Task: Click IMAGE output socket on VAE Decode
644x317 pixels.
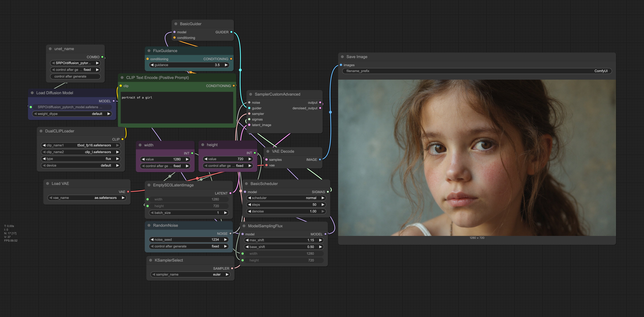Action: 320,160
